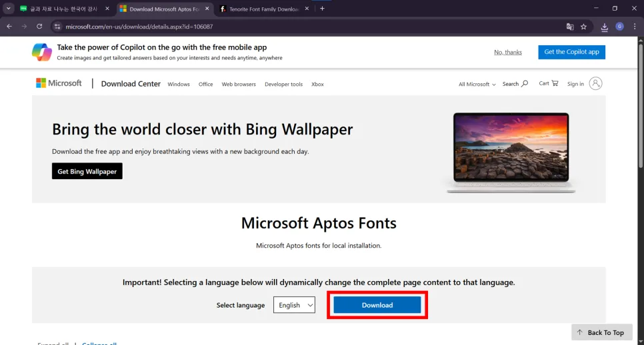The width and height of the screenshot is (644, 345).
Task: Switch to the Korean-titled first tab
Action: click(65, 9)
